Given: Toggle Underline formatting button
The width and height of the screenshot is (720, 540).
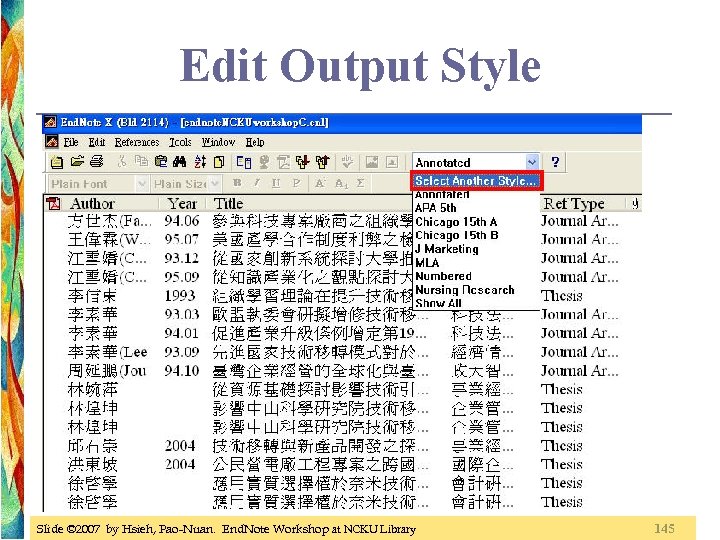Looking at the screenshot, I should coord(276,183).
